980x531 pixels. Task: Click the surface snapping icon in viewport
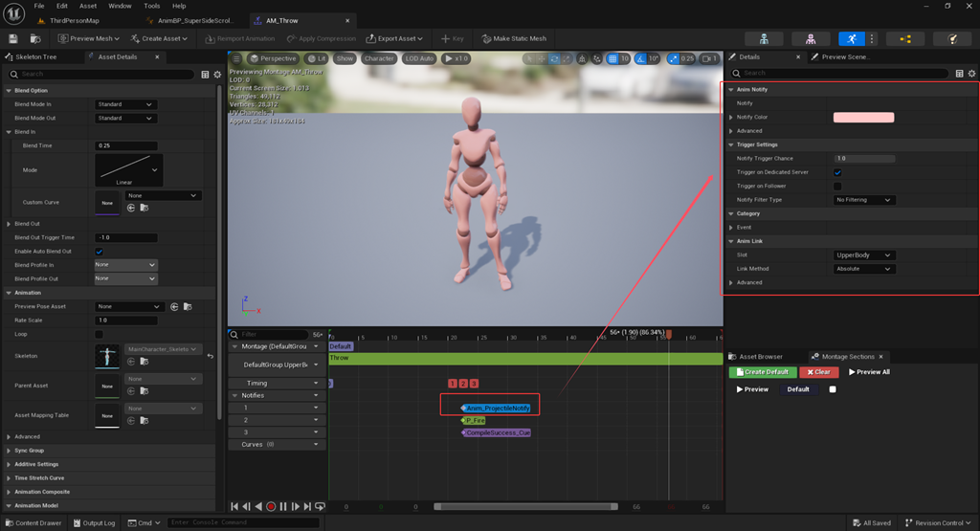(597, 58)
